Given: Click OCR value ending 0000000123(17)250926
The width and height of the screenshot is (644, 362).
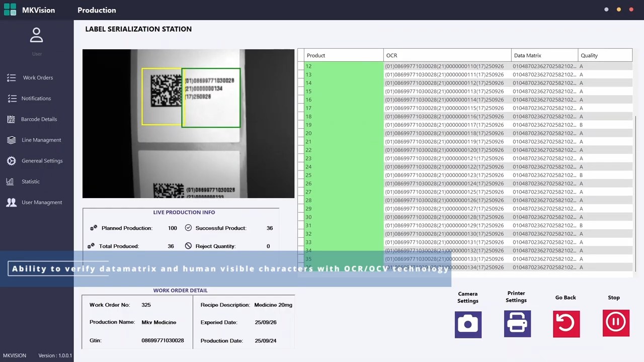Looking at the screenshot, I should [x=444, y=175].
